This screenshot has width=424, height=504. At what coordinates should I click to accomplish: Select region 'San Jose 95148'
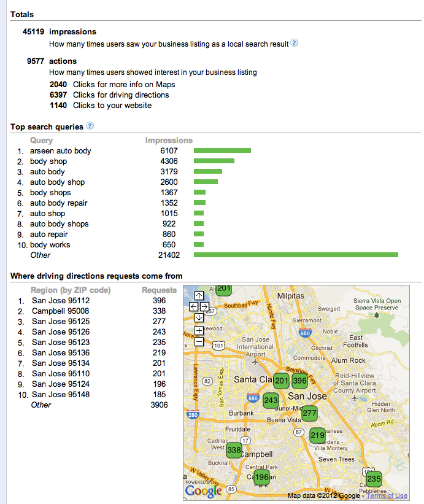click(61, 394)
